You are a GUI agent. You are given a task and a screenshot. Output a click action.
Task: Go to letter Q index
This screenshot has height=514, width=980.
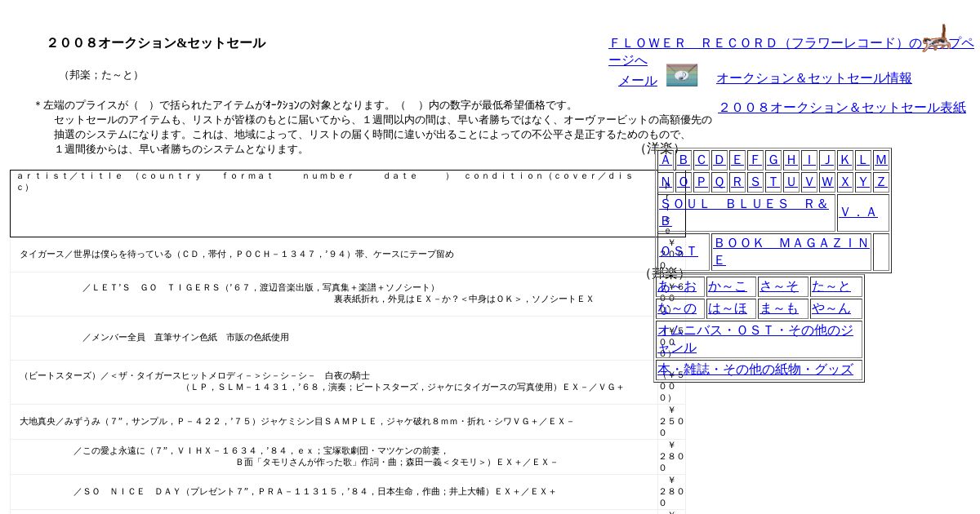coord(719,181)
